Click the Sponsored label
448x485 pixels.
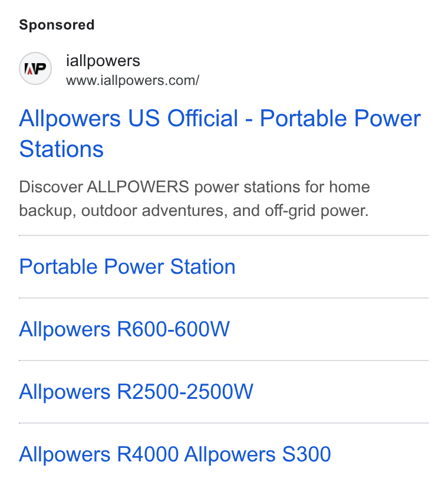[57, 25]
